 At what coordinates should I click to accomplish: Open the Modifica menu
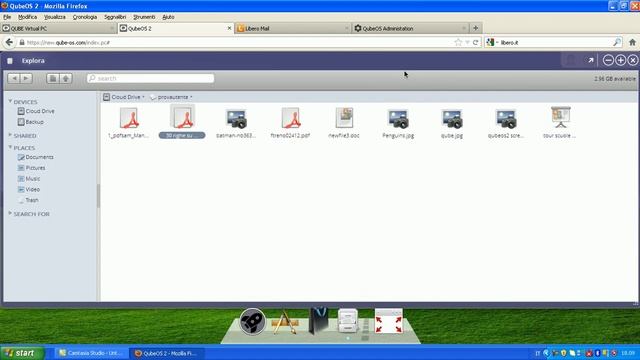(x=27, y=17)
